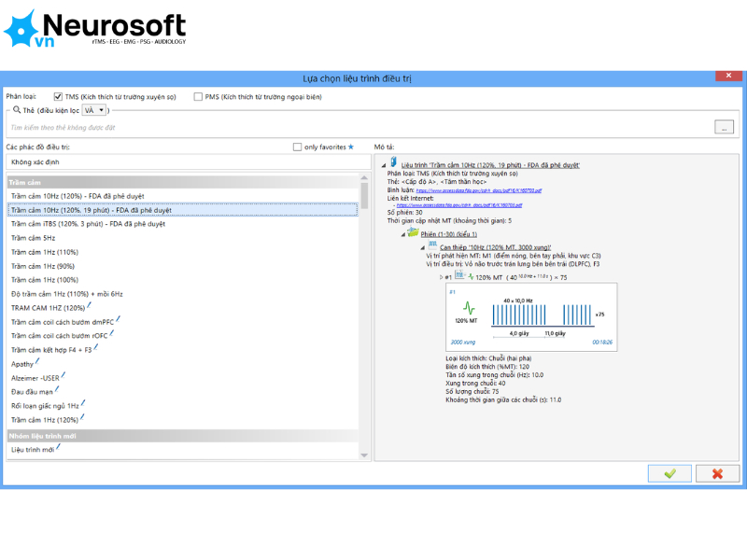Click the protocol list scrollbar down arrow
The height and width of the screenshot is (560, 747).
[x=364, y=455]
